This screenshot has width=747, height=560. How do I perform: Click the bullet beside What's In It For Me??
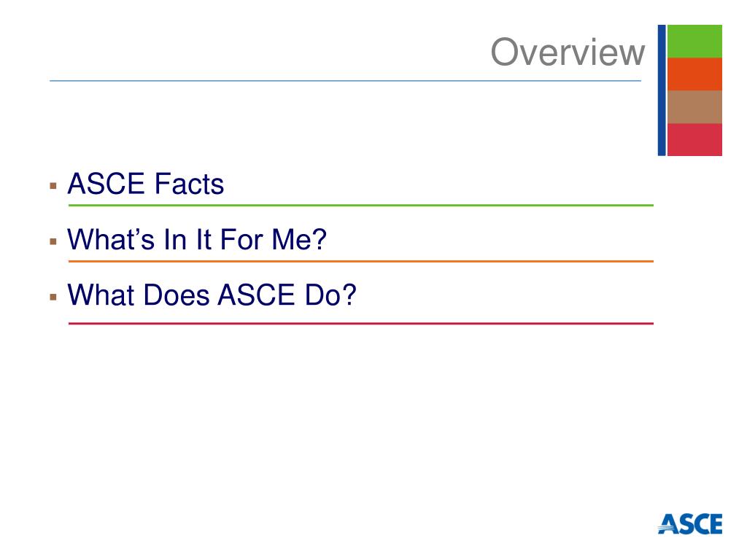53,241
